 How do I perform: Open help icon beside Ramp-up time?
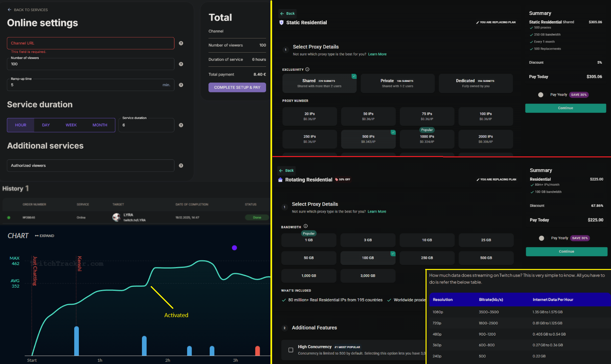click(x=181, y=85)
